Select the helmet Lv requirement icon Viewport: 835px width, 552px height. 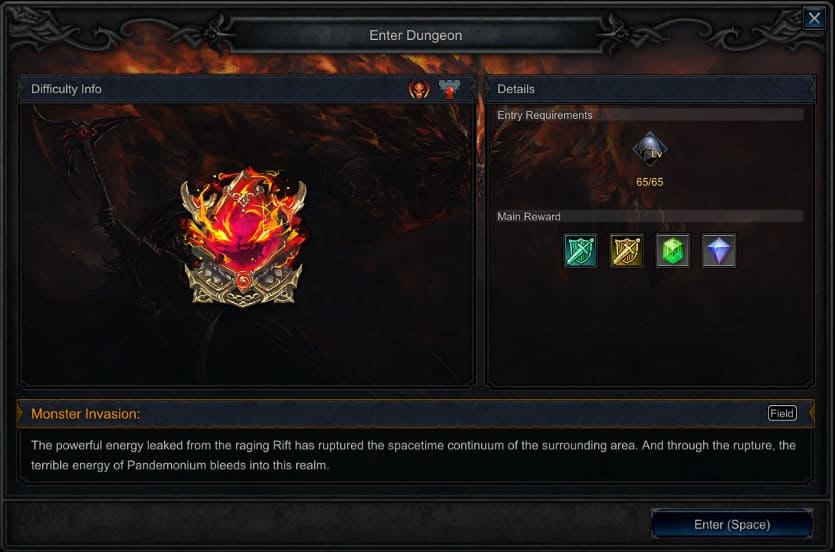pos(650,150)
